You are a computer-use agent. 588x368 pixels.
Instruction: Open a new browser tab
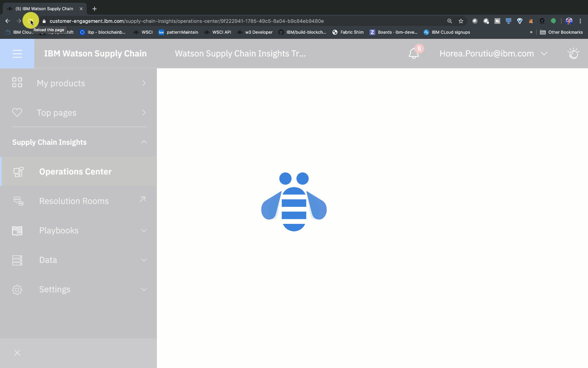(x=94, y=9)
